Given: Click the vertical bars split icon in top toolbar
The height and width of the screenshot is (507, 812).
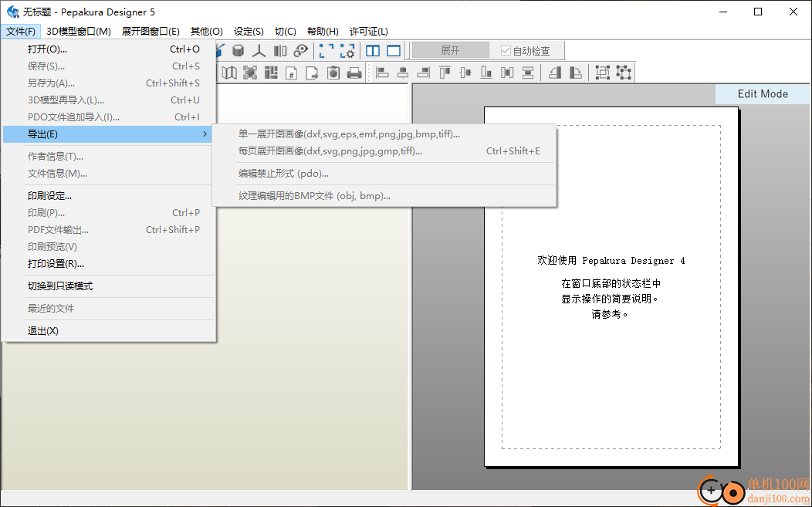Looking at the screenshot, I should [280, 50].
